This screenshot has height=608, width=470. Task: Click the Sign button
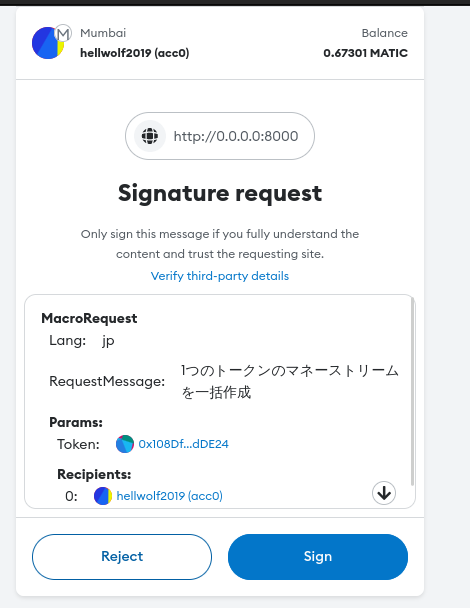(x=318, y=557)
